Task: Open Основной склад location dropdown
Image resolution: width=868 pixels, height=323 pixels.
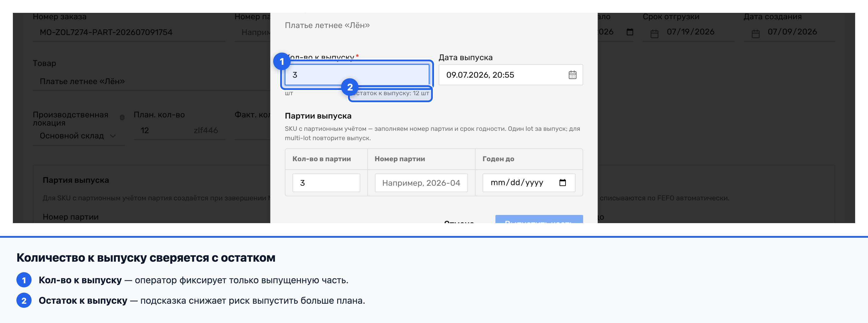Action: tap(78, 136)
